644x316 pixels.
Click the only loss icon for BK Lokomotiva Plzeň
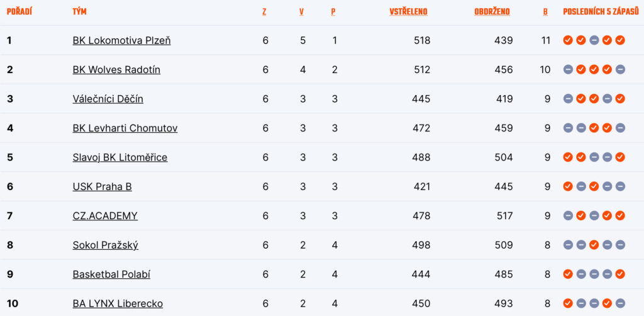tap(594, 40)
